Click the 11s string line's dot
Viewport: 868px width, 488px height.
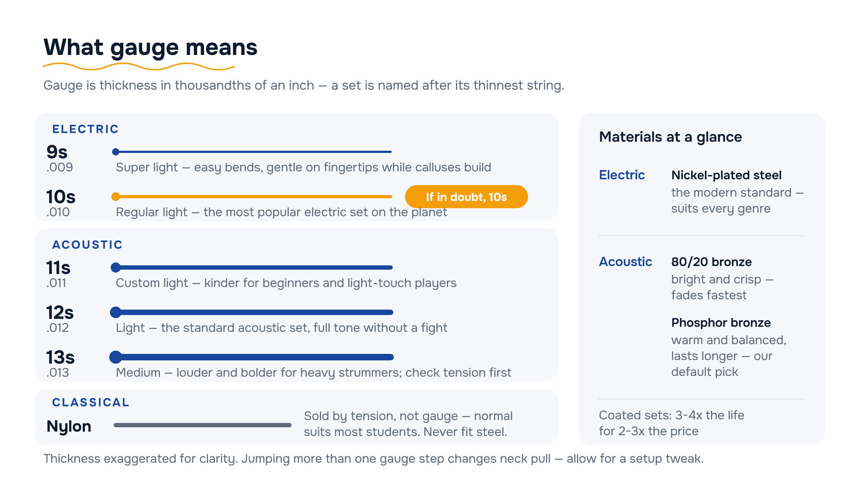[116, 267]
